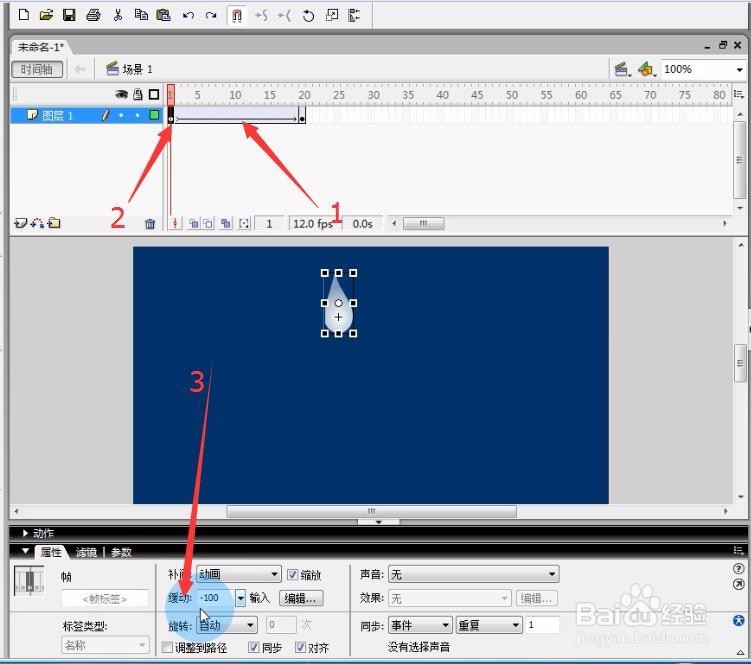Image resolution: width=751 pixels, height=664 pixels.
Task: Click the show all layers as outlines square
Action: 154,94
